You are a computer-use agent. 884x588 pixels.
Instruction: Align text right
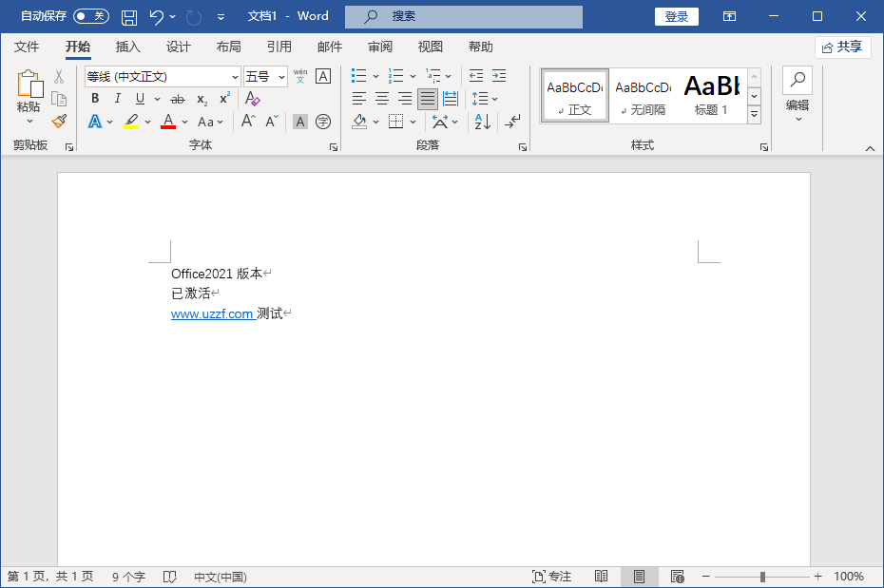point(404,99)
